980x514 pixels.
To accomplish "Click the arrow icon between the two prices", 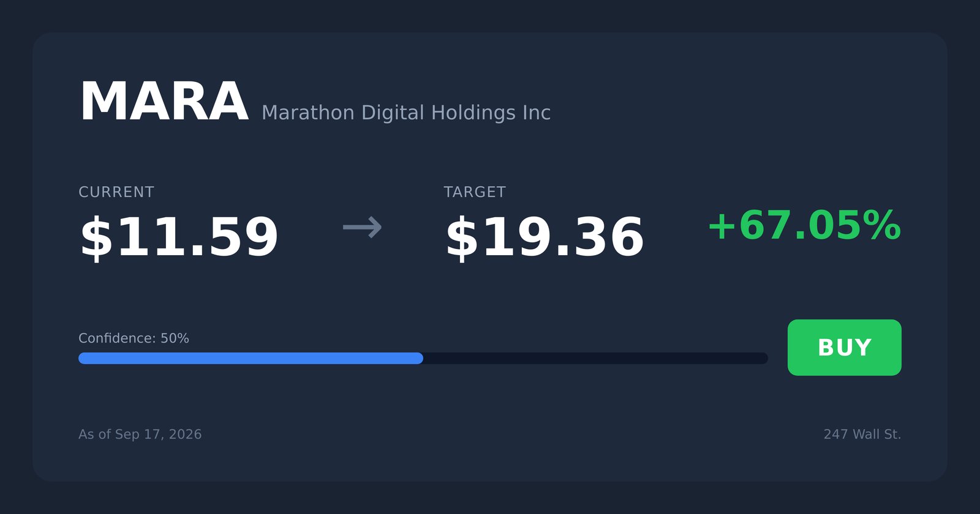I will click(363, 228).
